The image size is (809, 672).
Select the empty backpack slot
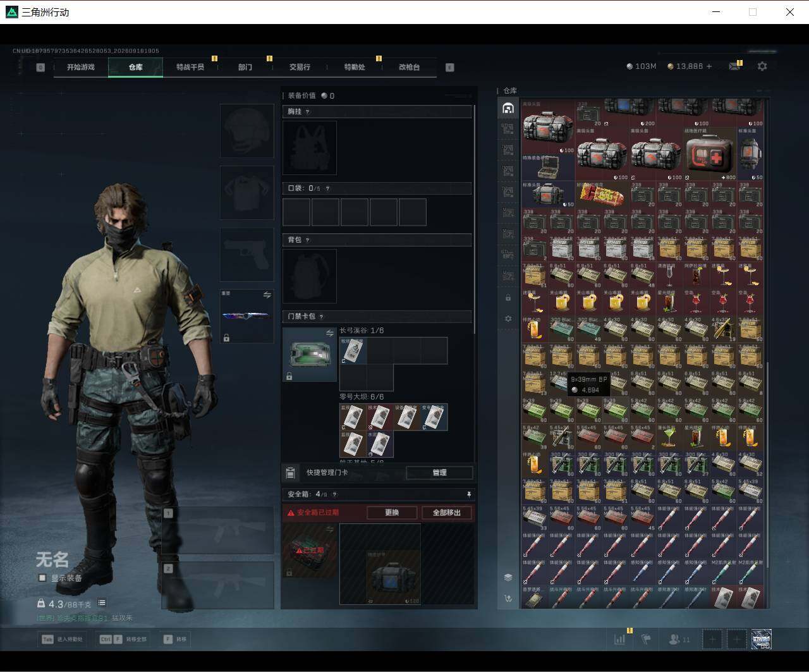coord(310,276)
